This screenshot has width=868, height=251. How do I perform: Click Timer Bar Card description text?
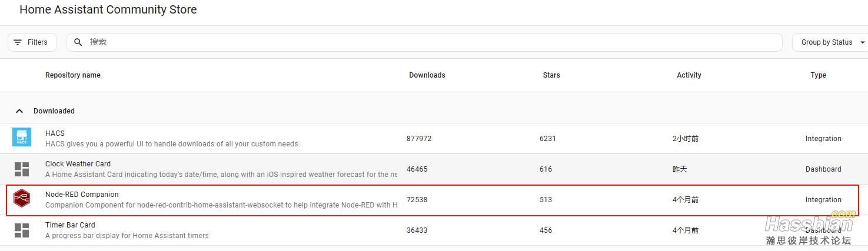pos(127,236)
